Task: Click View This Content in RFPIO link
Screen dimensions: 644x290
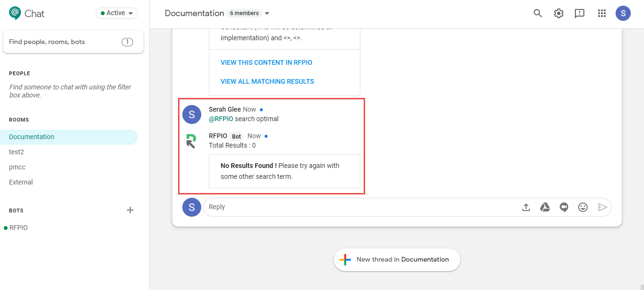Action: point(267,62)
